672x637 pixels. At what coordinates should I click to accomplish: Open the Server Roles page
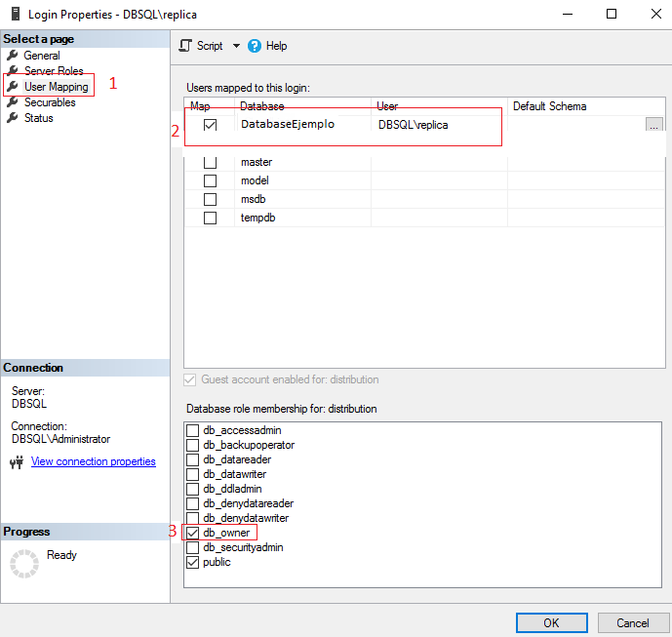[x=54, y=71]
